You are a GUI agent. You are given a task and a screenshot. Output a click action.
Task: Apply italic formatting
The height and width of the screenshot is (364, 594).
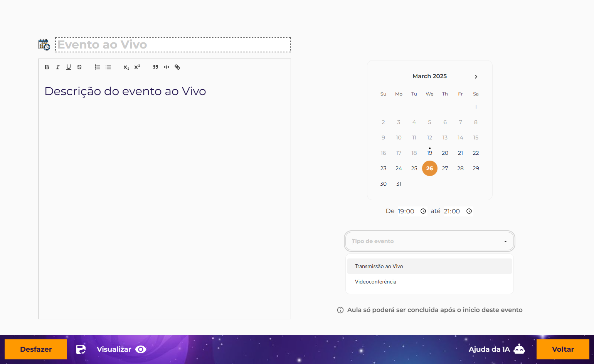(x=58, y=67)
